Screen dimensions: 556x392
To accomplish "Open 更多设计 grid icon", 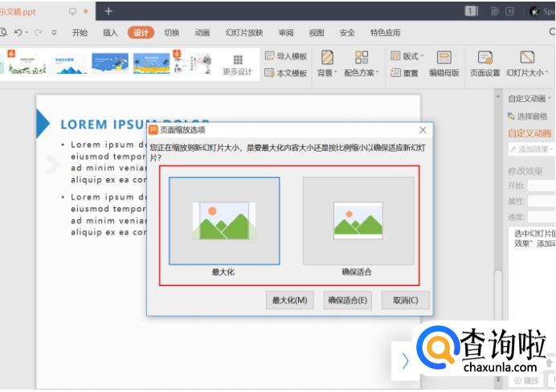I will pos(238,59).
